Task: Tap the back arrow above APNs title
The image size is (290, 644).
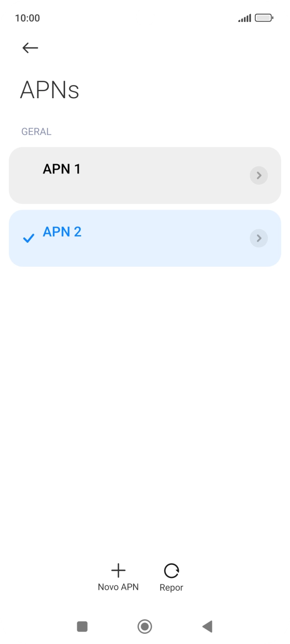Action: (30, 47)
